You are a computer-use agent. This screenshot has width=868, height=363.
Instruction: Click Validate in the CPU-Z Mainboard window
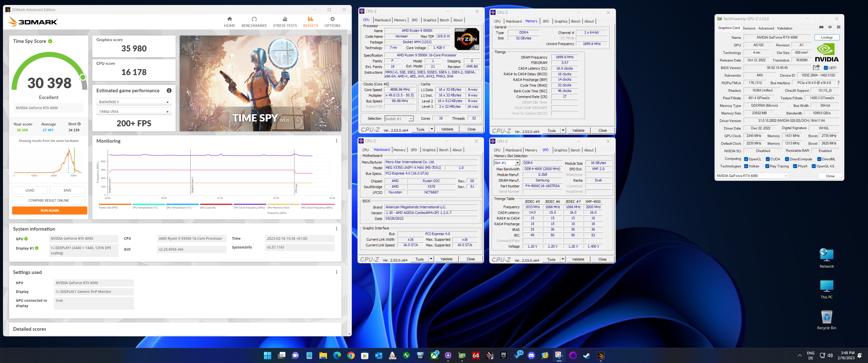point(446,259)
